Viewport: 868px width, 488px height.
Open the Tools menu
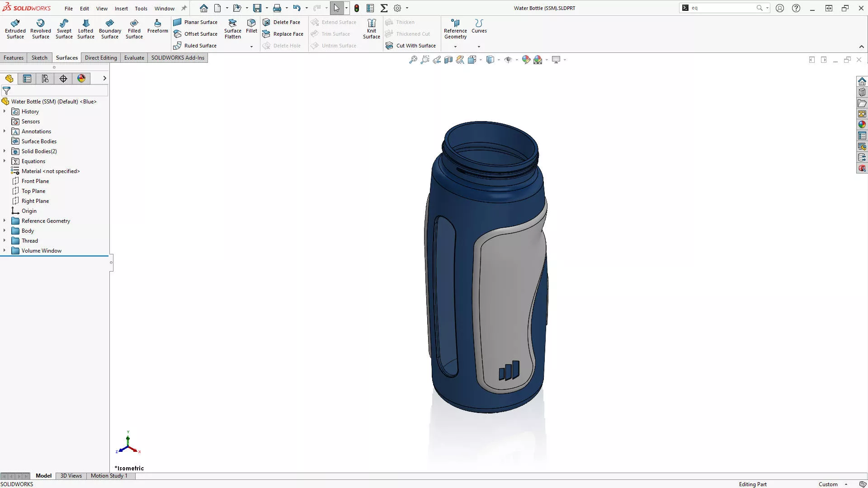tap(141, 8)
